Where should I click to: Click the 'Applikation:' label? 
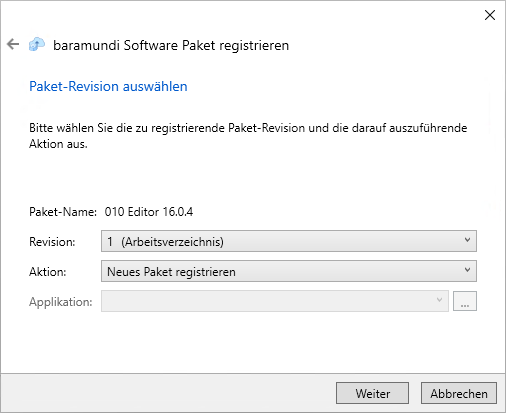[x=61, y=302]
